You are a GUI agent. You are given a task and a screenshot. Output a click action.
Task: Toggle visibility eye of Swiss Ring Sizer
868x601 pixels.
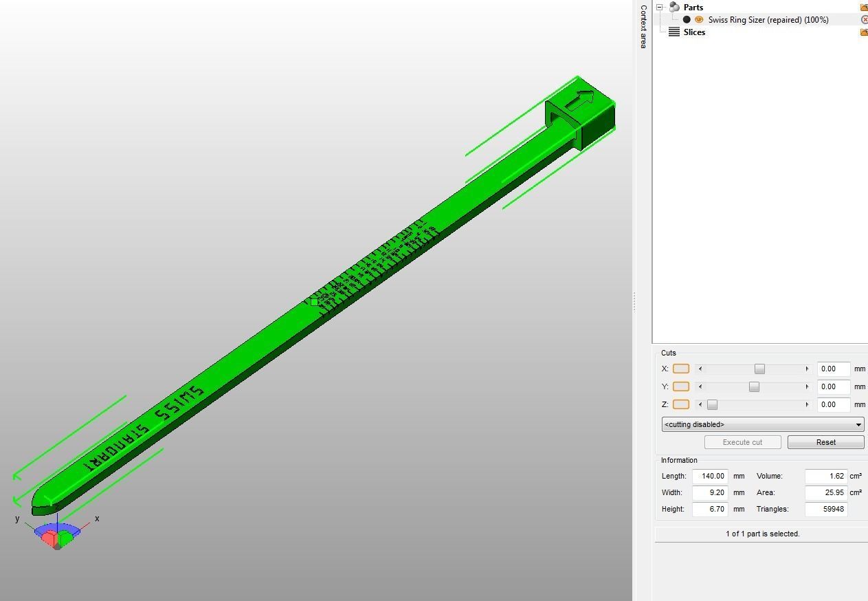699,19
